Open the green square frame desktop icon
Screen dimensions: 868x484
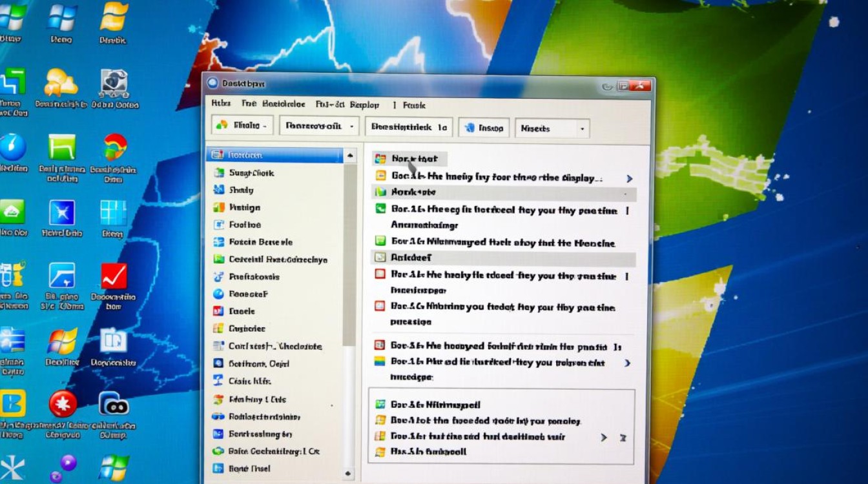(x=62, y=147)
